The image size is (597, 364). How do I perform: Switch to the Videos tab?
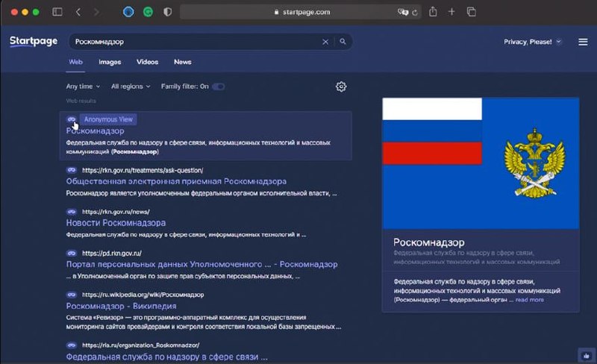pyautogui.click(x=147, y=62)
